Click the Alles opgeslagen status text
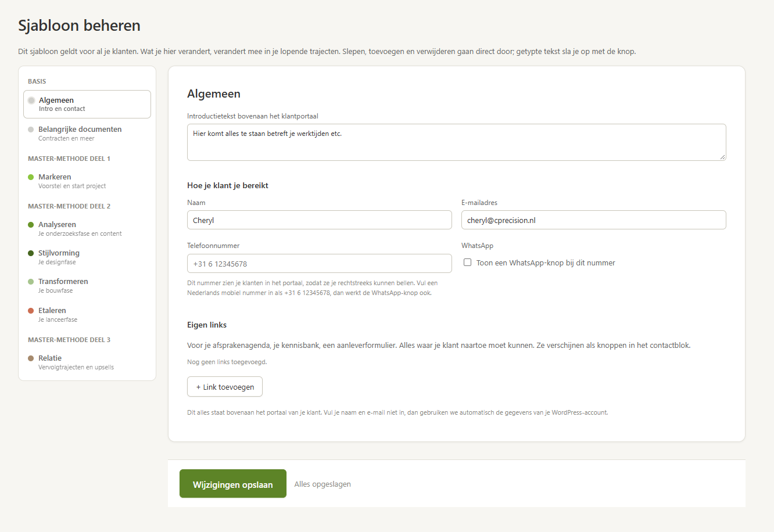Viewport: 774px width, 532px height. (322, 484)
